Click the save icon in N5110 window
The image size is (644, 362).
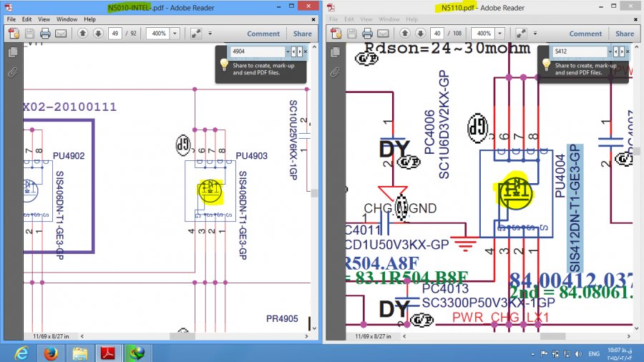coord(351,34)
